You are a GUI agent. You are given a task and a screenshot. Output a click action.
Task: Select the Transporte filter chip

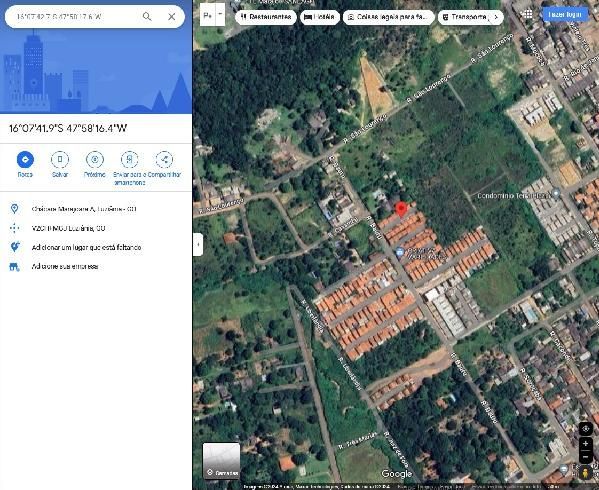coord(465,17)
